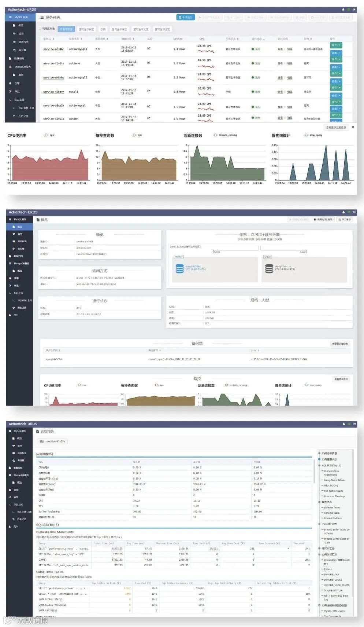Jump to INNODB_LOCKS in report outline
Image resolution: width=364 pixels, height=627 pixels.
click(333, 580)
